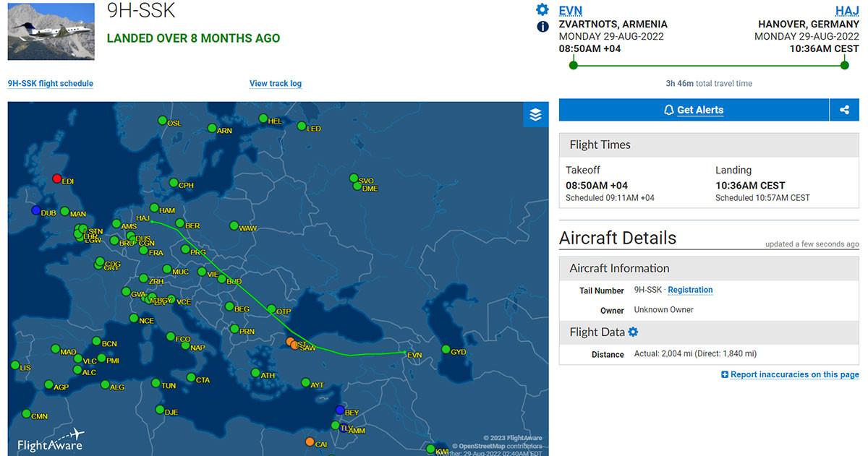
Task: Open the View track log link
Action: (276, 84)
